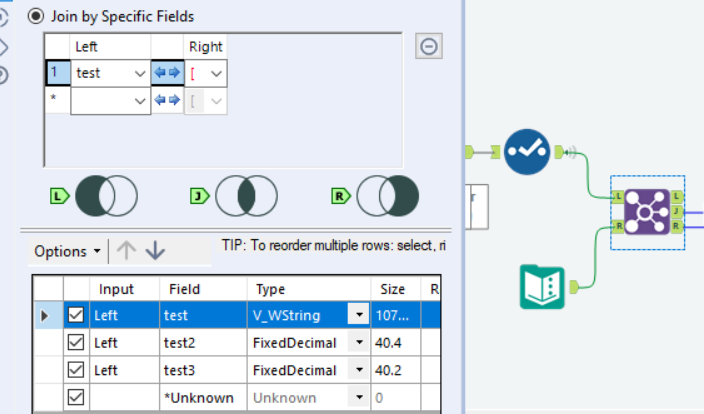Image resolution: width=704 pixels, height=414 pixels.
Task: Move selected field up with arrow
Action: (126, 251)
